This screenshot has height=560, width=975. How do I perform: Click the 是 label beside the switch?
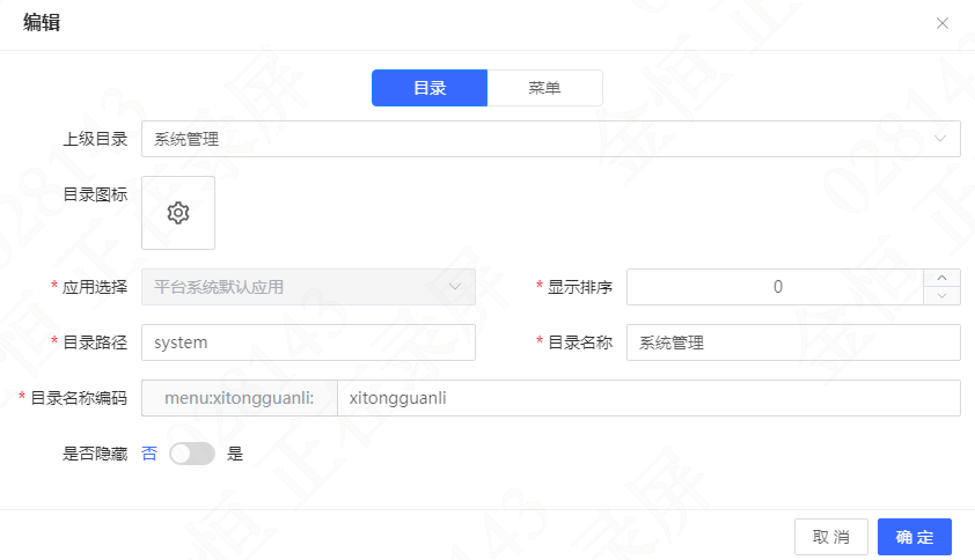235,454
